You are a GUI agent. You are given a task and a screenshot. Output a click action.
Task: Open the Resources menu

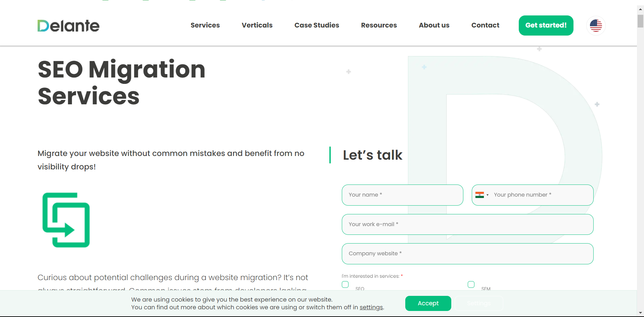point(379,25)
